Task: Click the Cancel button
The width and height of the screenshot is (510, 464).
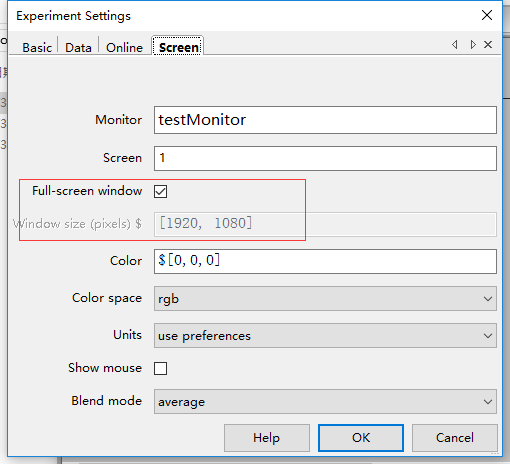Action: coord(455,438)
